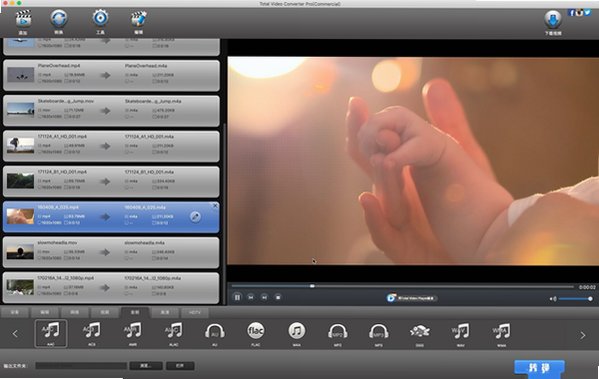
Task: Select the 171124_B1_HD_001.mp4 file row
Action: point(111,182)
